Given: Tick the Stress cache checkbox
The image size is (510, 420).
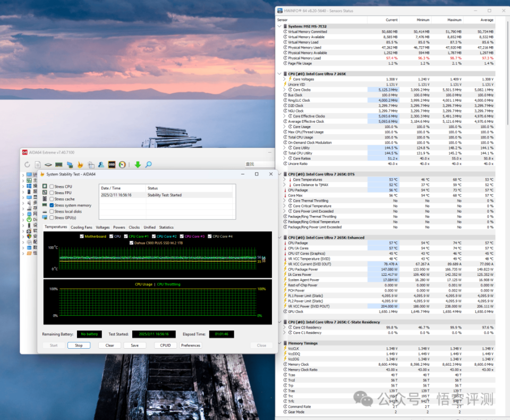Looking at the screenshot, I should [52, 199].
